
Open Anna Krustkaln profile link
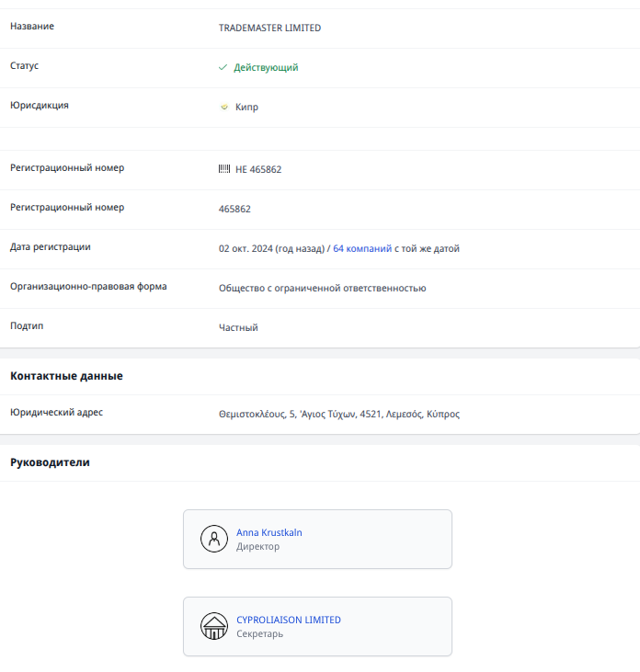pos(269,532)
